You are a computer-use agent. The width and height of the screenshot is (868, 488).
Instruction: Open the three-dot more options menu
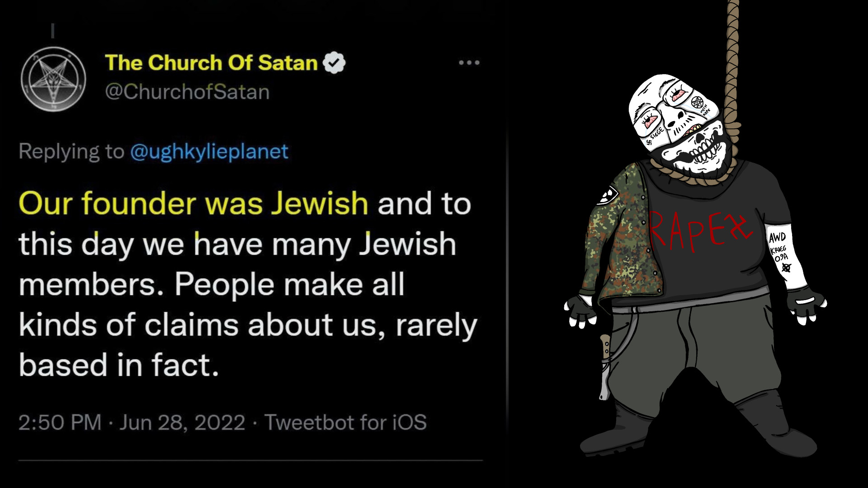pyautogui.click(x=469, y=62)
